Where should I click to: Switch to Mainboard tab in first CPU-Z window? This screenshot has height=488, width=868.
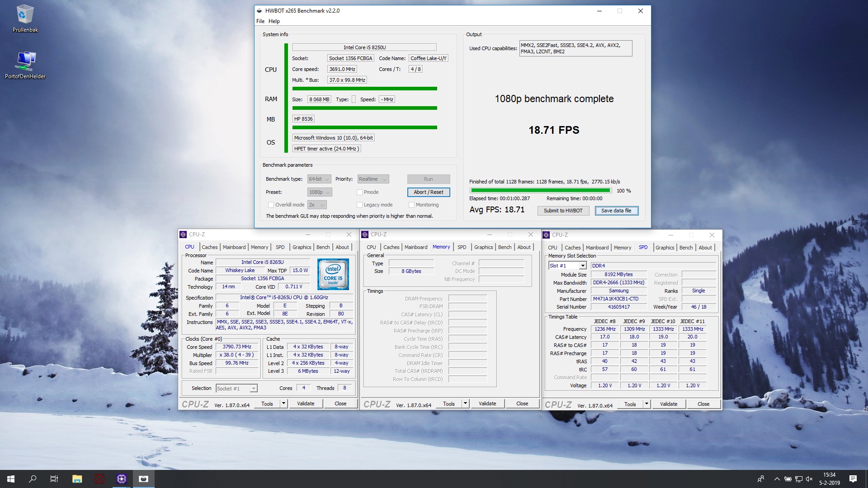click(234, 247)
